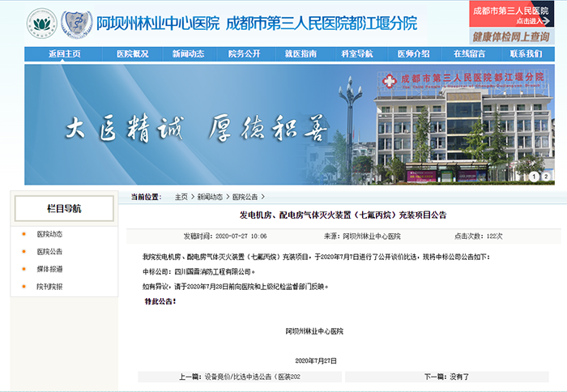Click the view count 点击次数:122次
The height and width of the screenshot is (392, 567).
[478, 236]
